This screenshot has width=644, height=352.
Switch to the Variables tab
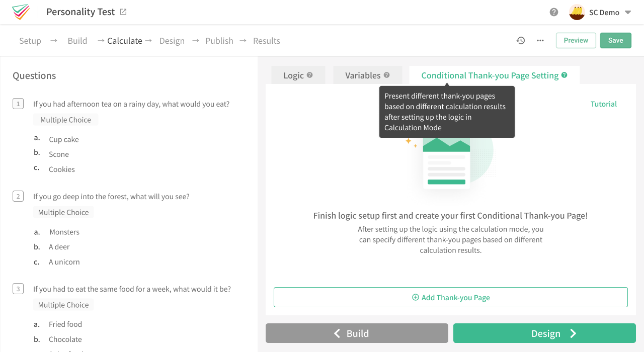pos(363,74)
